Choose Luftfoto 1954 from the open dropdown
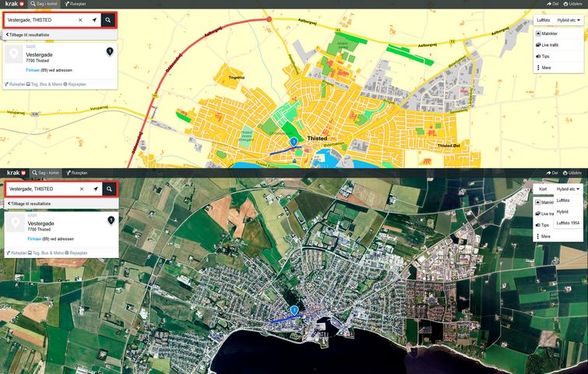The image size is (588, 374). coord(568,223)
